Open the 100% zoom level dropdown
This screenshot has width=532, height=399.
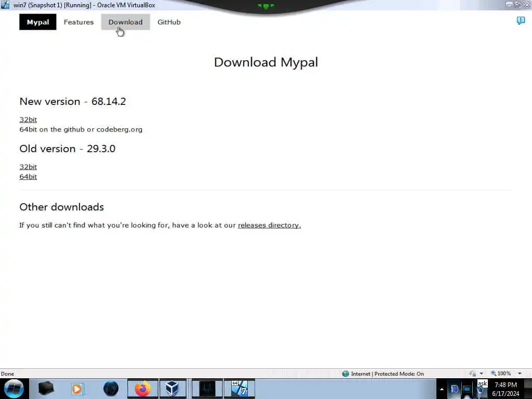(520, 373)
